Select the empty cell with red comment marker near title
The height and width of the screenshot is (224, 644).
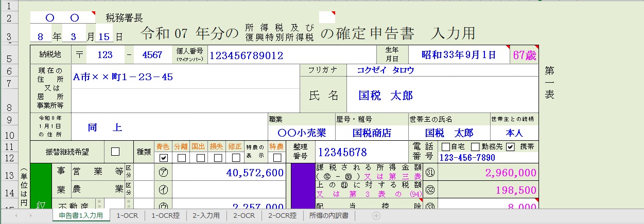(x=327, y=17)
